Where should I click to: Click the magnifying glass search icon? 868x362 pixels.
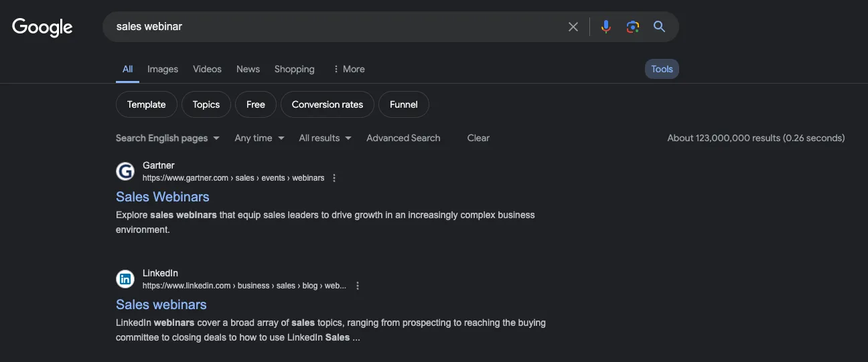[x=659, y=27]
